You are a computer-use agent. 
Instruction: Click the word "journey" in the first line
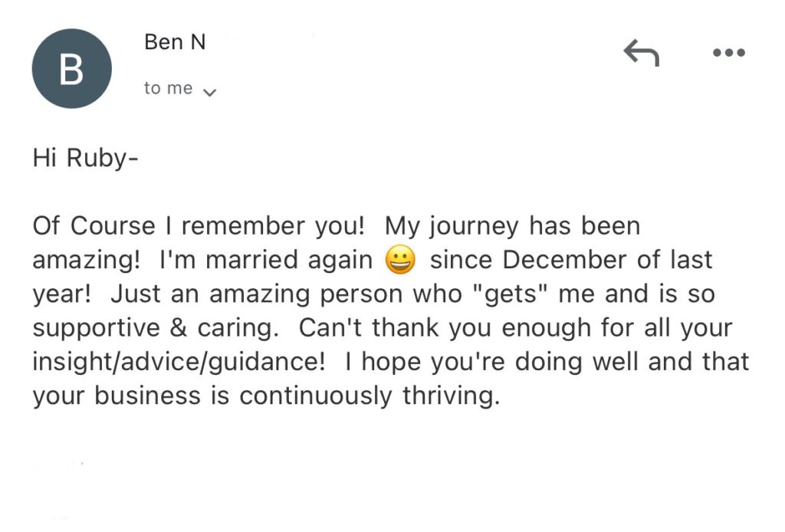[x=473, y=227]
